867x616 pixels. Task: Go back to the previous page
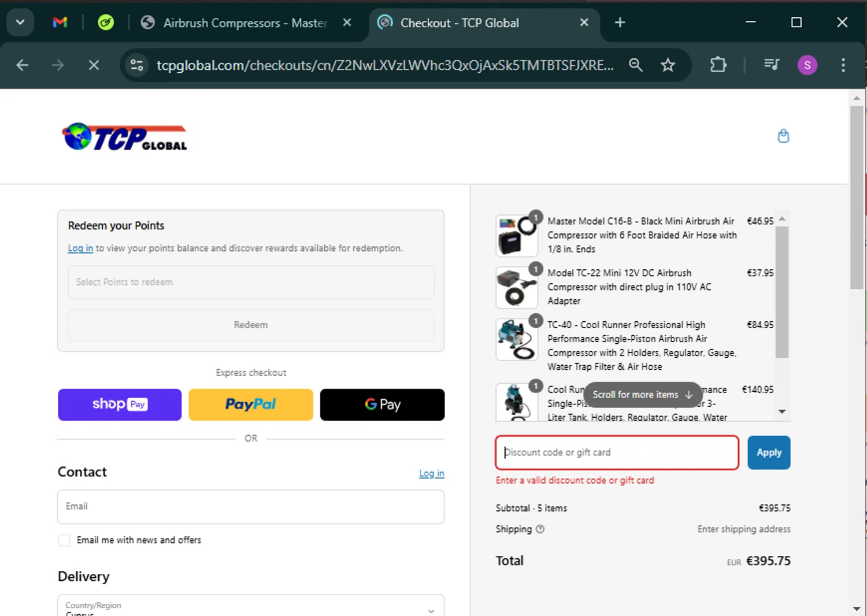click(23, 65)
